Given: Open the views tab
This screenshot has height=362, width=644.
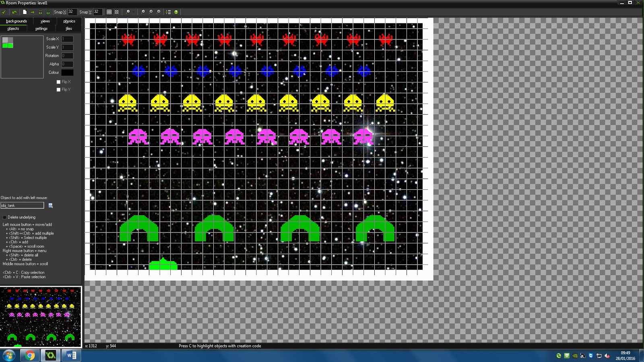Looking at the screenshot, I should (x=45, y=21).
